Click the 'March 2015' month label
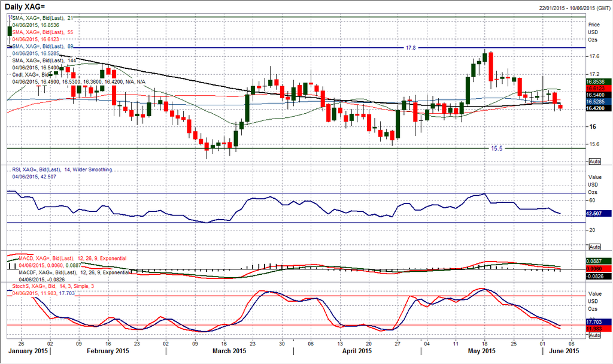The width and height of the screenshot is (613, 364). point(229,351)
